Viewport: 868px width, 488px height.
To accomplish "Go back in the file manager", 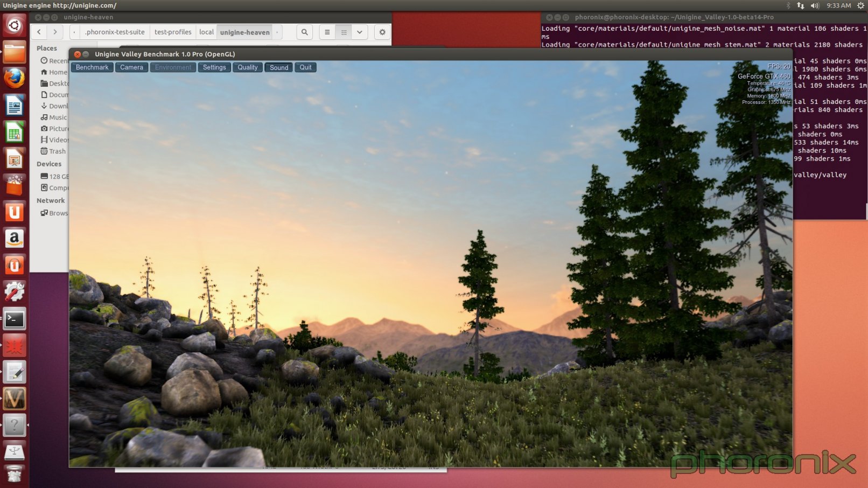I will coord(39,32).
